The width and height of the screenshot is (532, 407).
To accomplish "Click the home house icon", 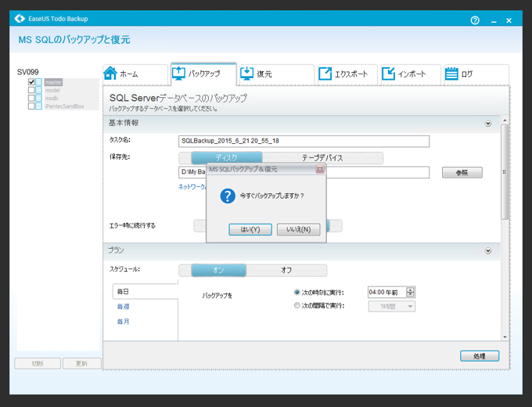I will point(110,74).
